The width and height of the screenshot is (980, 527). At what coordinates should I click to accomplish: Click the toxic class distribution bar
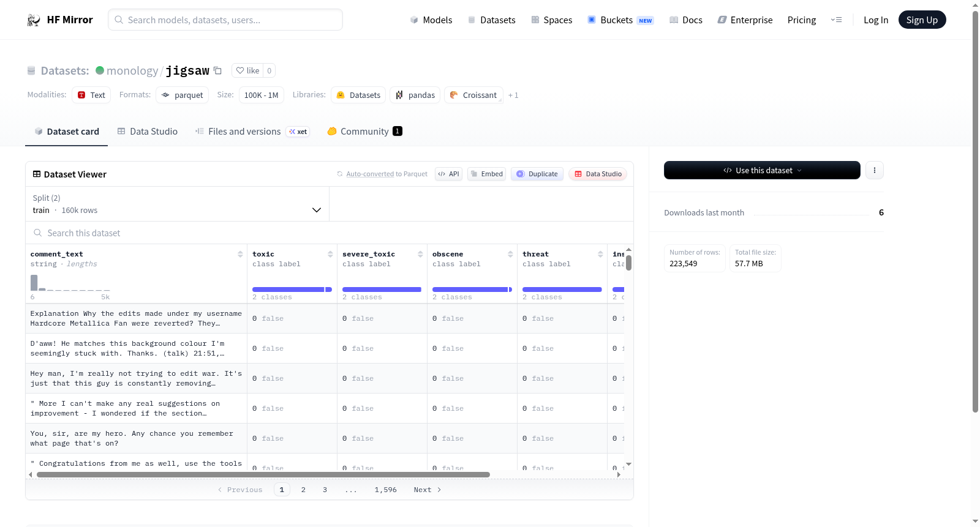(x=292, y=290)
